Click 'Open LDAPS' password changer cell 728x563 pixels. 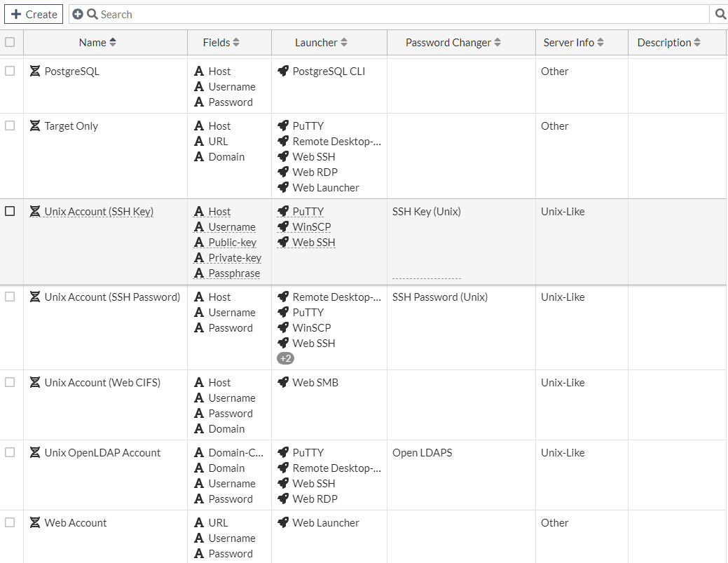pyautogui.click(x=422, y=452)
